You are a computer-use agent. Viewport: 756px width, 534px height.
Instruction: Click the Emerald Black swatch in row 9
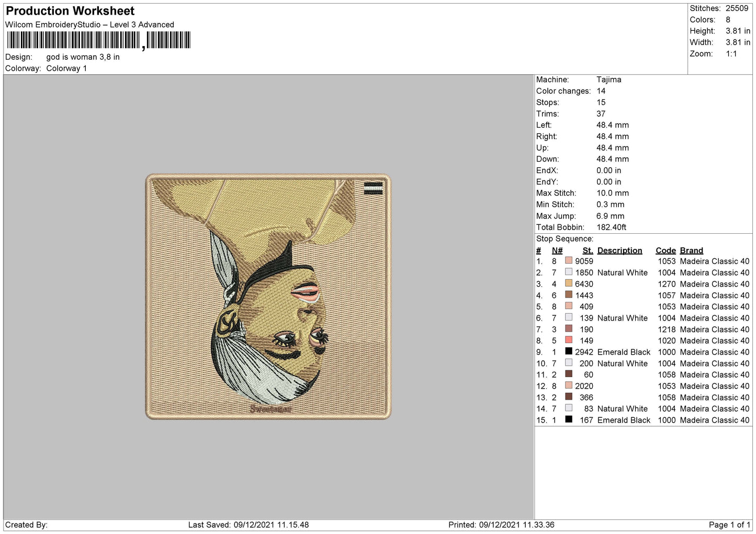pos(568,351)
